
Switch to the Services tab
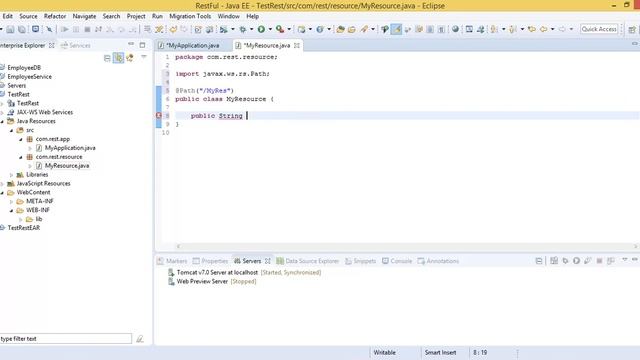point(76,45)
